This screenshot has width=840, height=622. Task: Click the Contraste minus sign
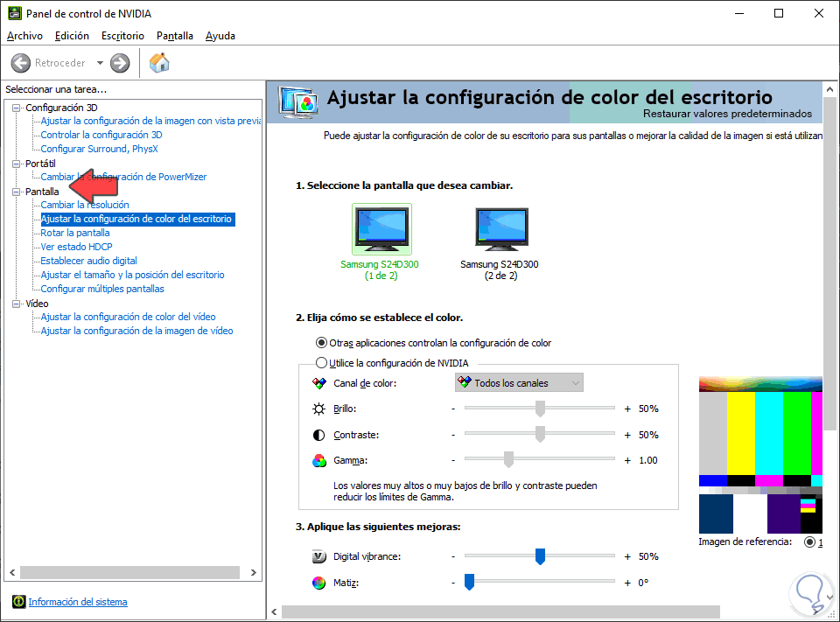pos(453,435)
